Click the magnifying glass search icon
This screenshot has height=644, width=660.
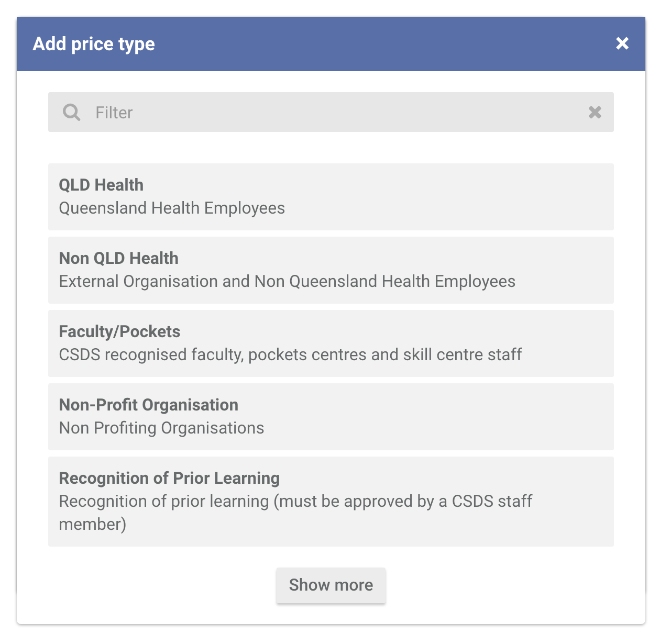click(x=72, y=112)
